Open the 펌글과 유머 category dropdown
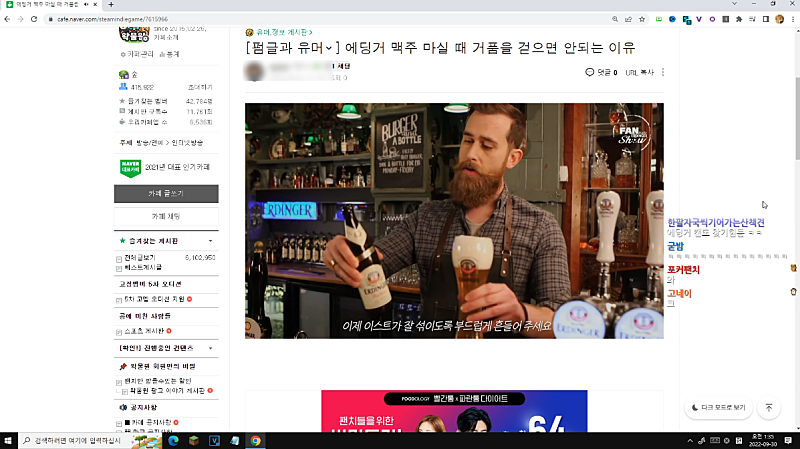 [x=294, y=48]
